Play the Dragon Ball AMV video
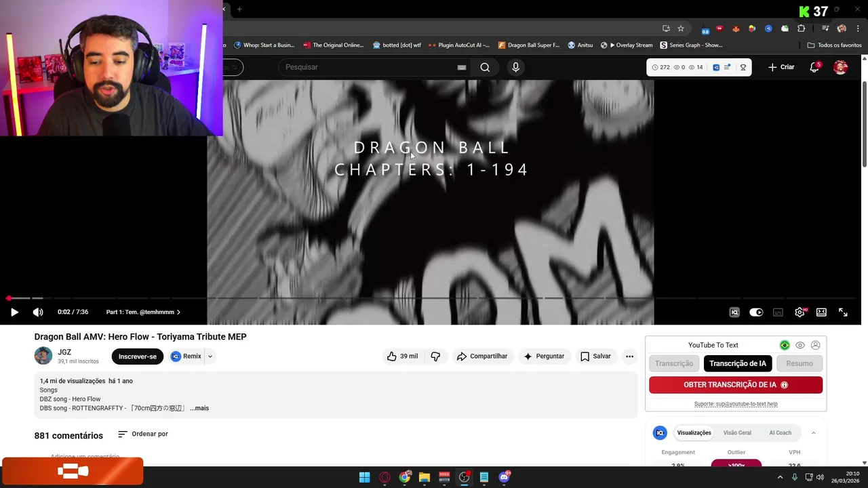 click(14, 312)
